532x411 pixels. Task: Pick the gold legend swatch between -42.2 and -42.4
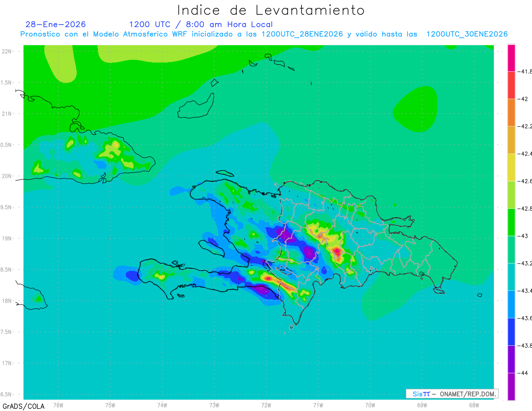pyautogui.click(x=511, y=140)
